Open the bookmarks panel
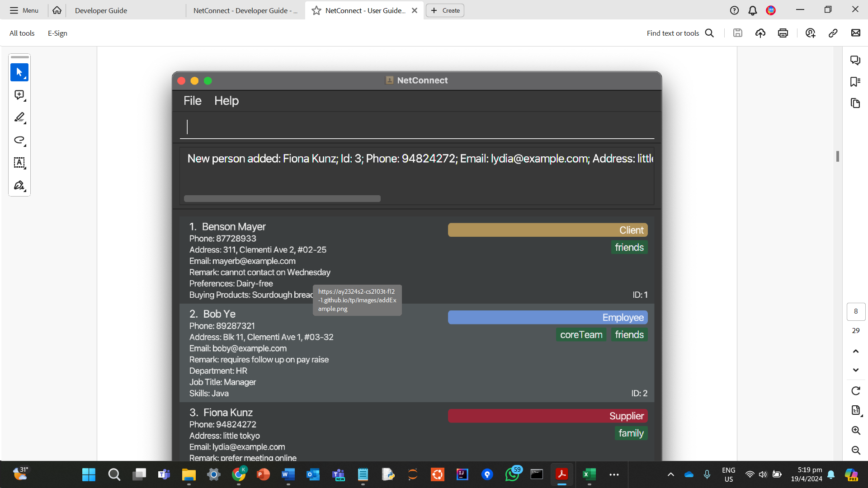Image resolution: width=868 pixels, height=488 pixels. [x=855, y=82]
